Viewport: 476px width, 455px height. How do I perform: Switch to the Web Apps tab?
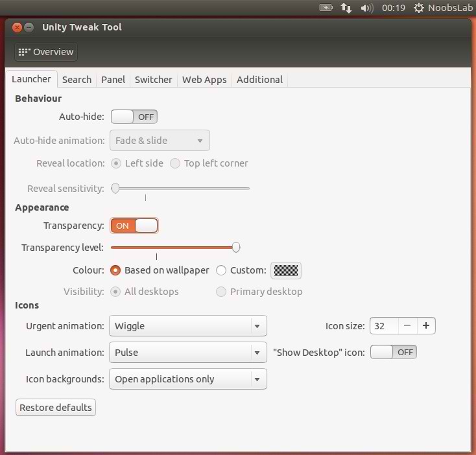[204, 80]
